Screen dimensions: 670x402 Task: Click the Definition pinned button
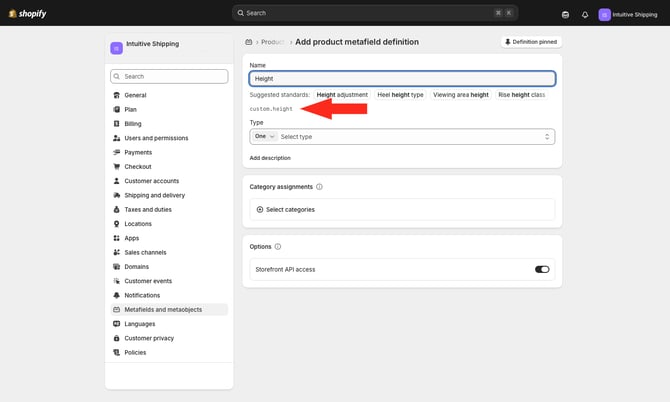[x=531, y=42]
